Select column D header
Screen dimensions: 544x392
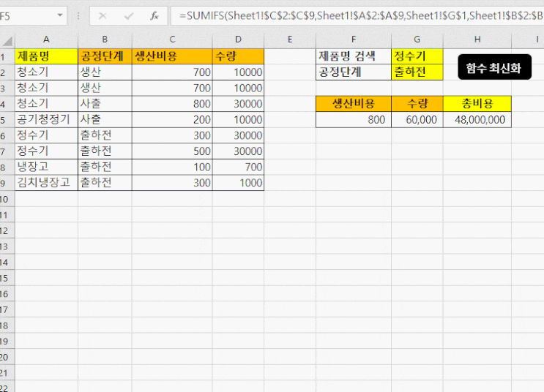coord(238,39)
